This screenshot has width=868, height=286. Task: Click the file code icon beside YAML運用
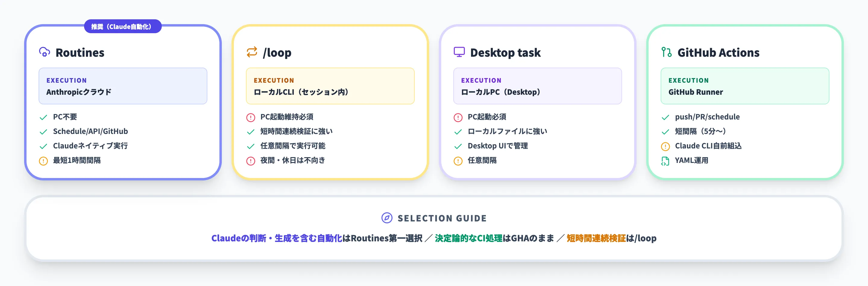(665, 161)
